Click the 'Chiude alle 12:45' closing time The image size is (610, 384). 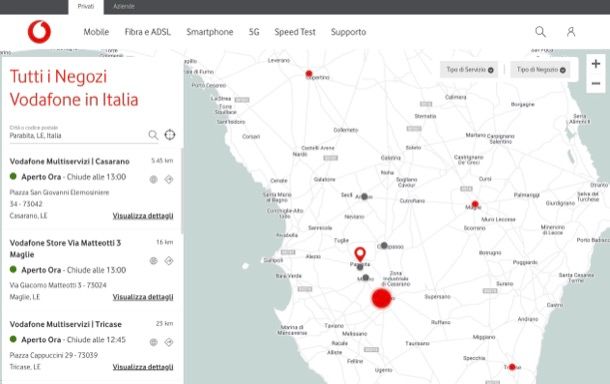pos(96,340)
